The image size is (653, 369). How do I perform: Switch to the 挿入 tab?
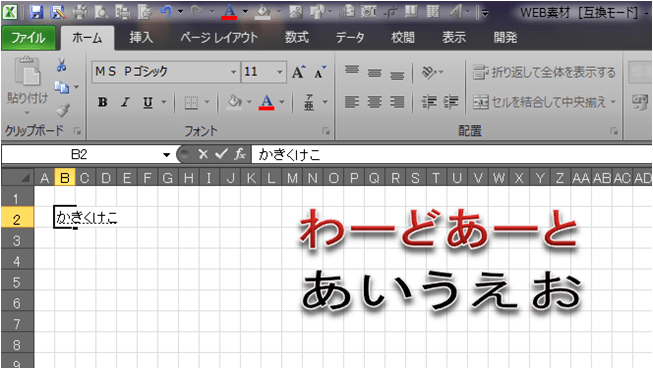click(x=141, y=38)
